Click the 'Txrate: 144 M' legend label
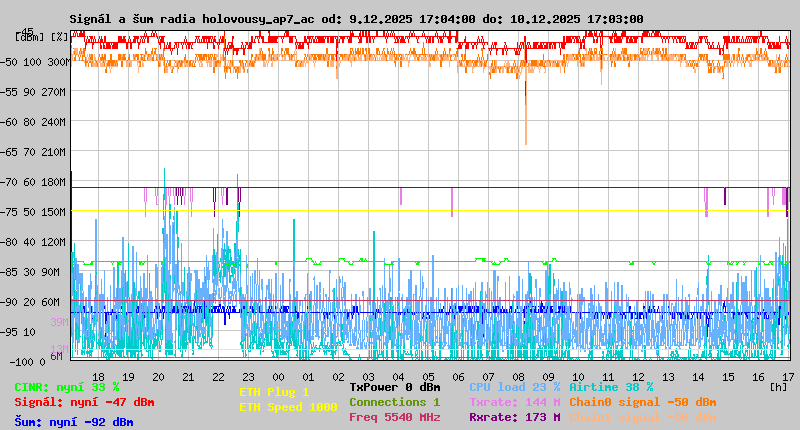800x430 pixels. point(515,402)
